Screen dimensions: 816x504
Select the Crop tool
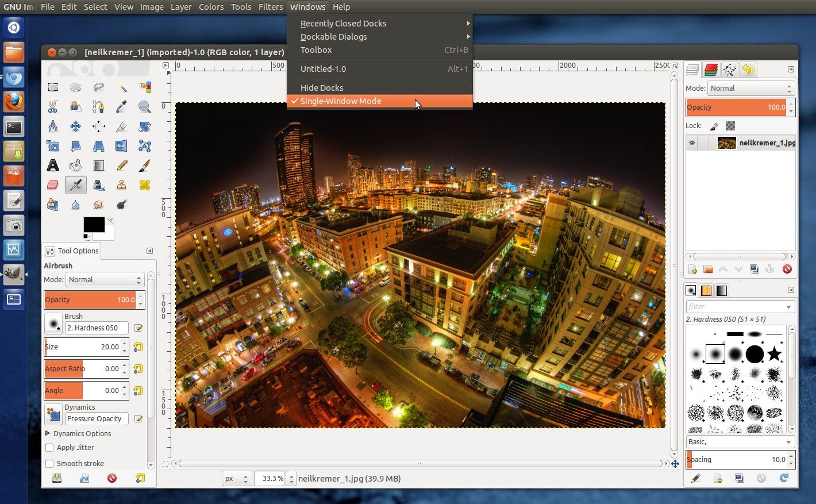(x=121, y=126)
